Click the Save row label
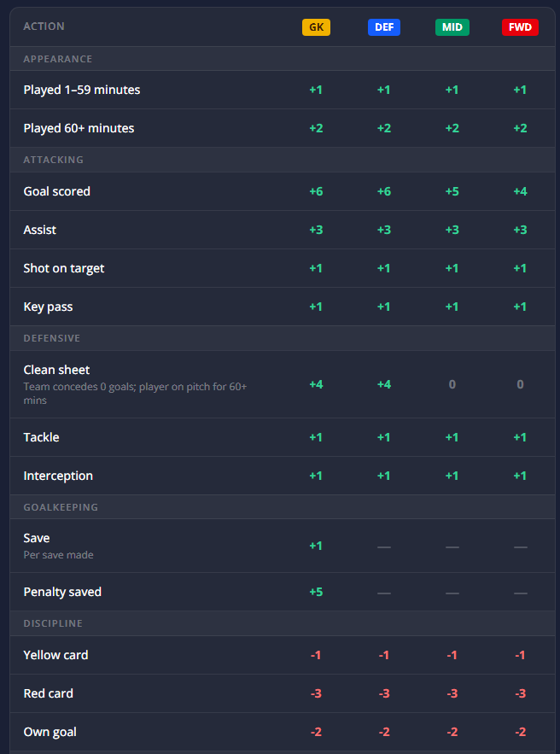 (37, 538)
